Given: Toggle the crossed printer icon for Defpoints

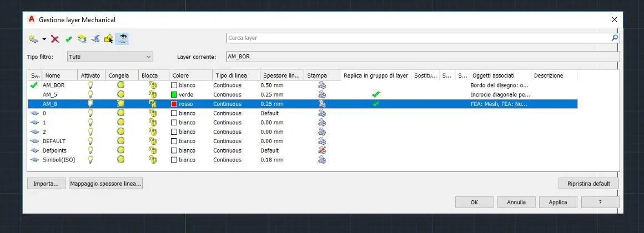Looking at the screenshot, I should (323, 150).
